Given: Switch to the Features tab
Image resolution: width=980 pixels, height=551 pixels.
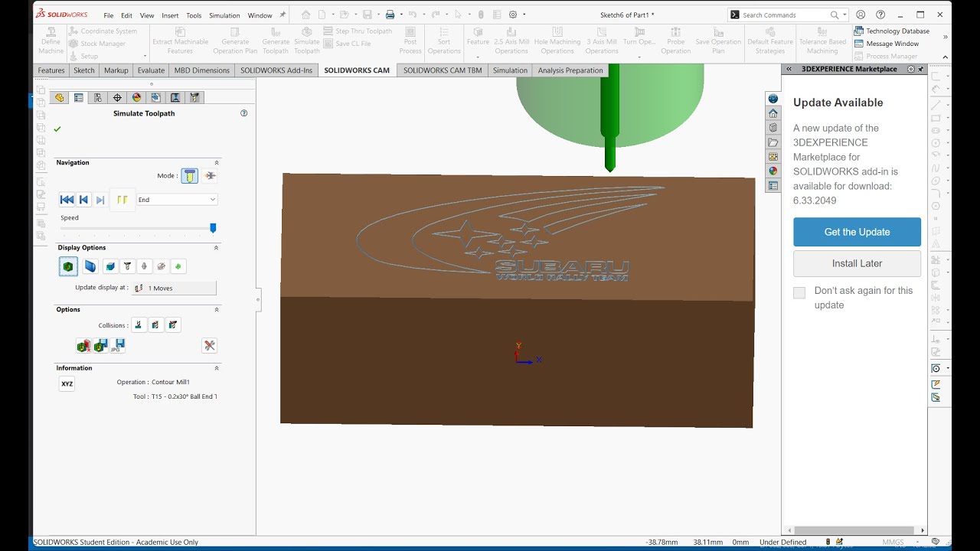Looking at the screenshot, I should point(51,70).
